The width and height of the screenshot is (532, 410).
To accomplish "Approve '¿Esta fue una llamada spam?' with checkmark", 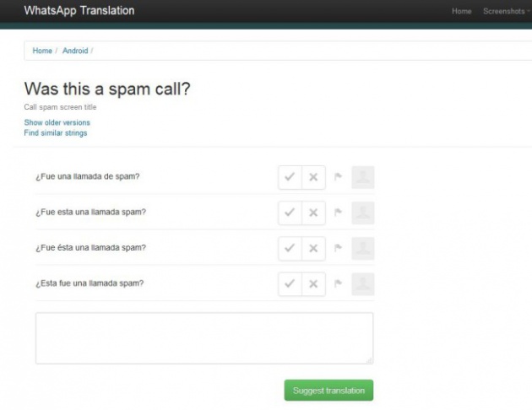I will [x=290, y=283].
